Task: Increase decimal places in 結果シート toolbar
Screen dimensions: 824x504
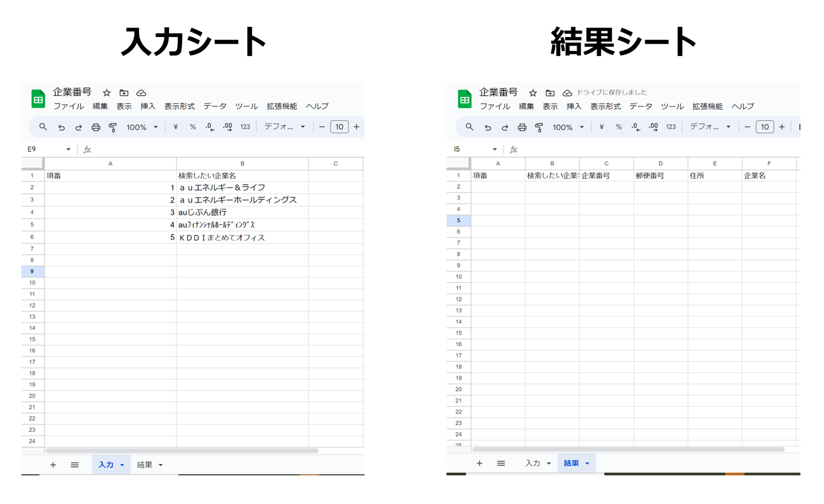Action: point(654,127)
